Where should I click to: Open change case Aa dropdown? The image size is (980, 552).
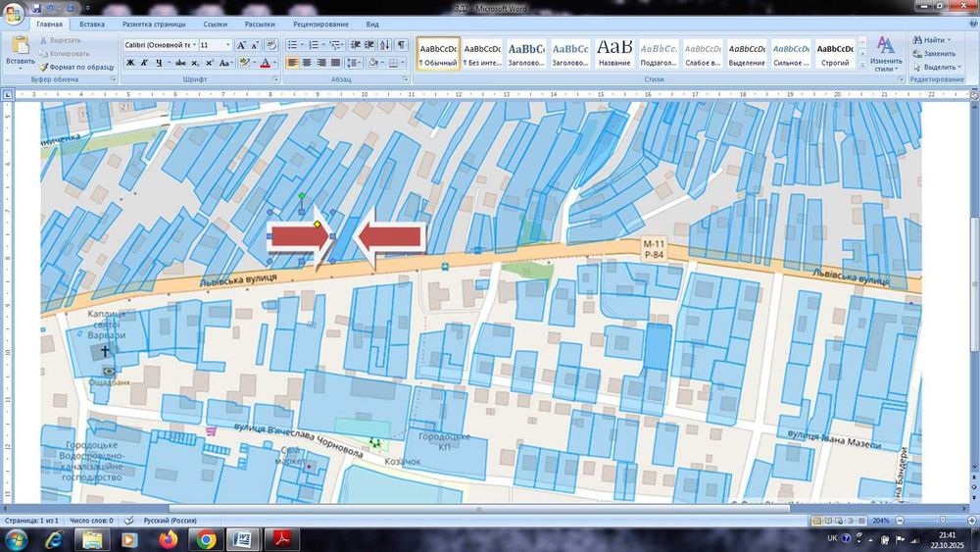(x=226, y=63)
